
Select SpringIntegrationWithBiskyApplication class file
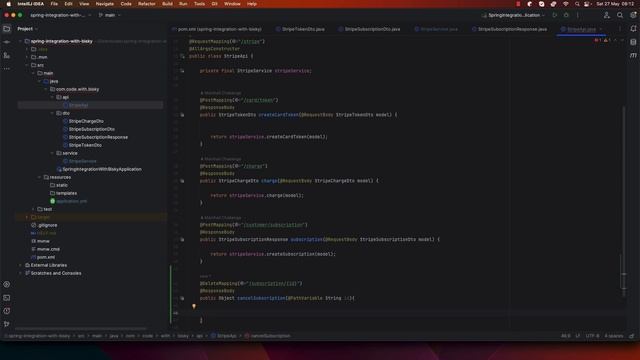coord(102,169)
